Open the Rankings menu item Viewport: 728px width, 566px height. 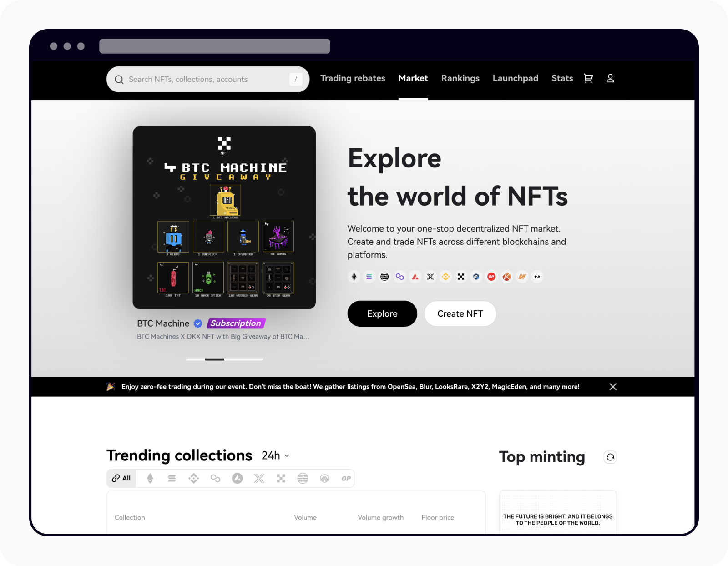[460, 78]
